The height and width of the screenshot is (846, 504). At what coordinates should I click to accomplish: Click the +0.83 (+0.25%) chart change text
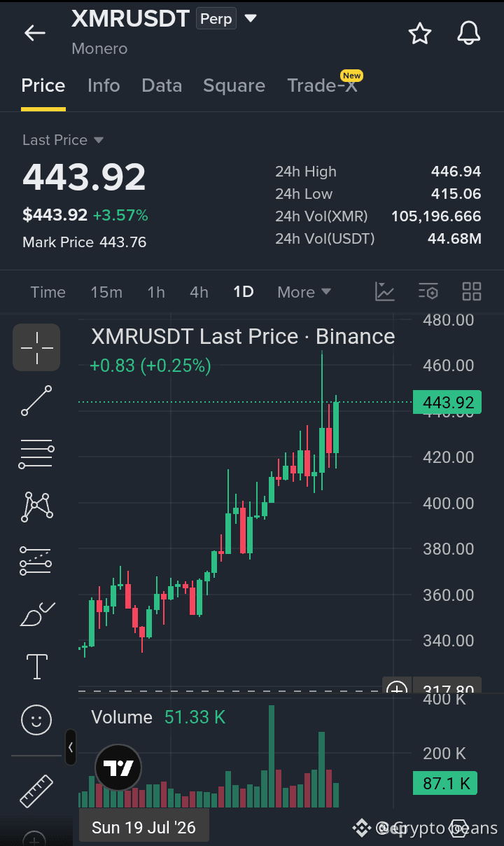pos(150,365)
